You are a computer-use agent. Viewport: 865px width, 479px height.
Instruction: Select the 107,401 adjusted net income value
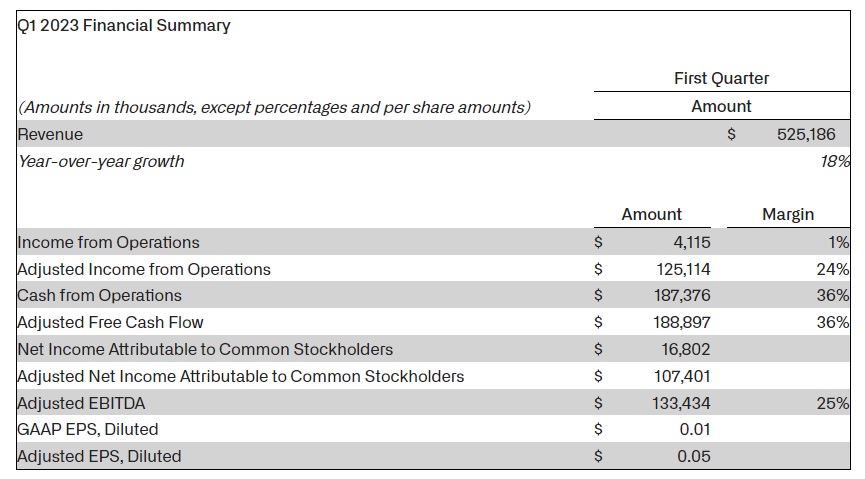(x=682, y=376)
